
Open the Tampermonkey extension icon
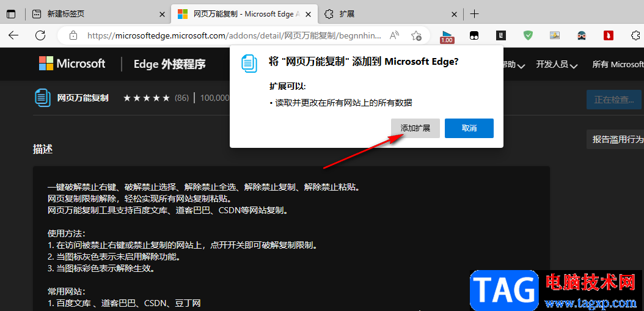point(474,35)
